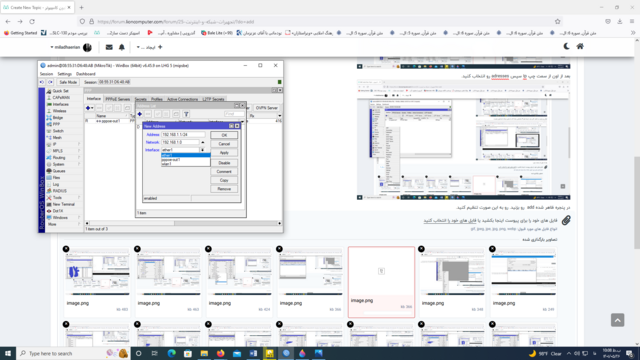Switch to PPPoE Servers tab
The height and width of the screenshot is (360, 640).
(x=118, y=99)
